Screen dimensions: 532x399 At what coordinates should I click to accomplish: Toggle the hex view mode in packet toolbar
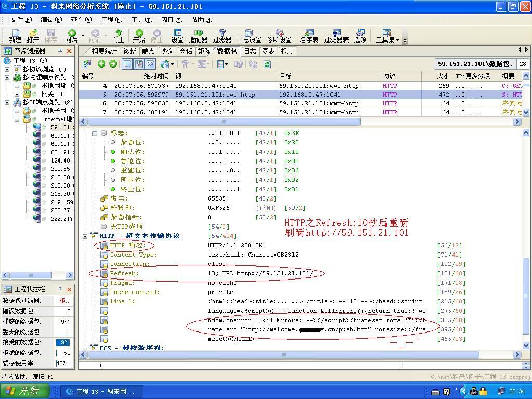(x=151, y=63)
